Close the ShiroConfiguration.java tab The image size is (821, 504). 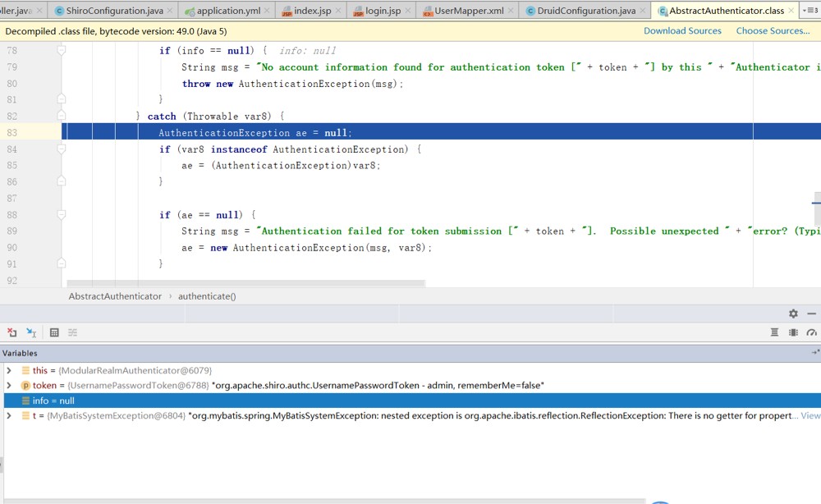(x=172, y=11)
